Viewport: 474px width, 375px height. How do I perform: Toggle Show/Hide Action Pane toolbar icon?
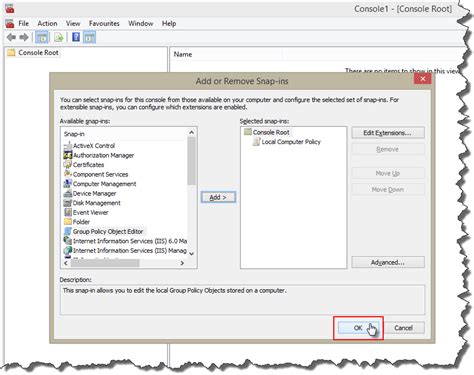point(89,37)
